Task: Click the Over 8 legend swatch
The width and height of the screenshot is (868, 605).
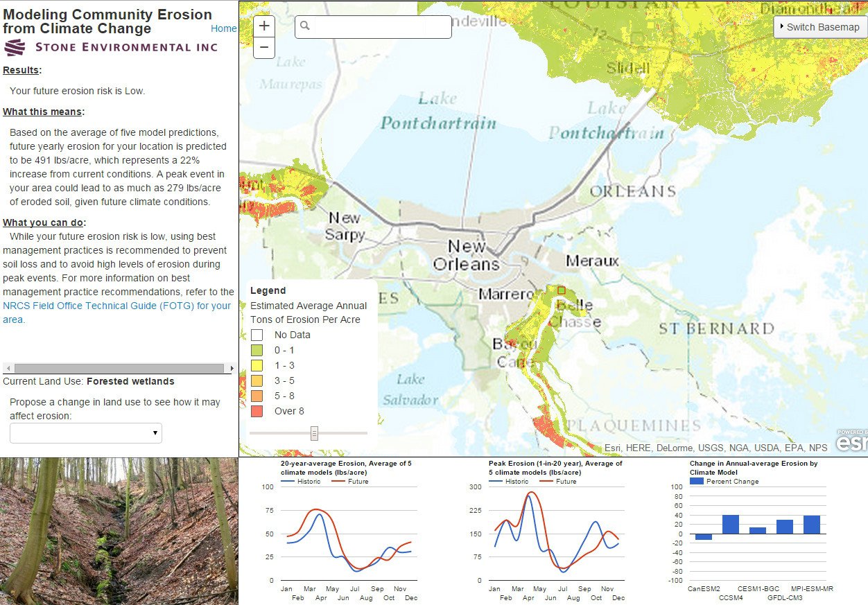Action: click(x=257, y=411)
